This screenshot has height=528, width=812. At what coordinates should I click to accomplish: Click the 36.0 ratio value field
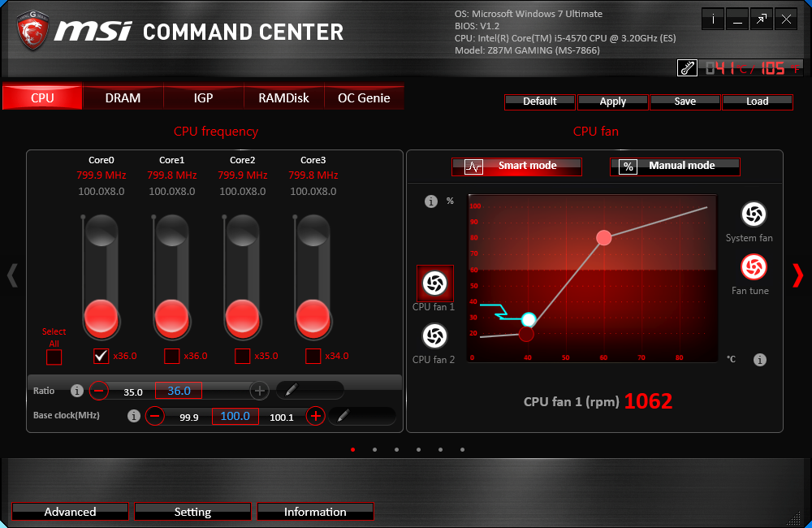coord(179,391)
